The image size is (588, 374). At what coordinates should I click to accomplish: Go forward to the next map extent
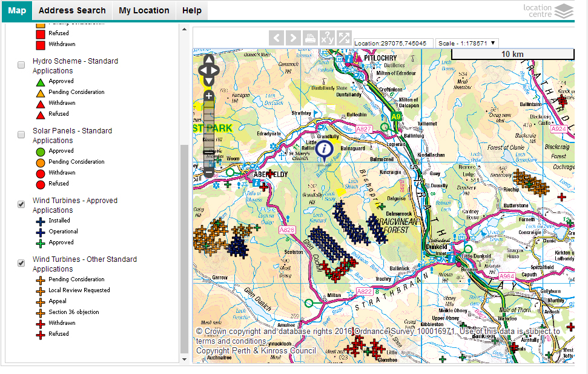(293, 38)
